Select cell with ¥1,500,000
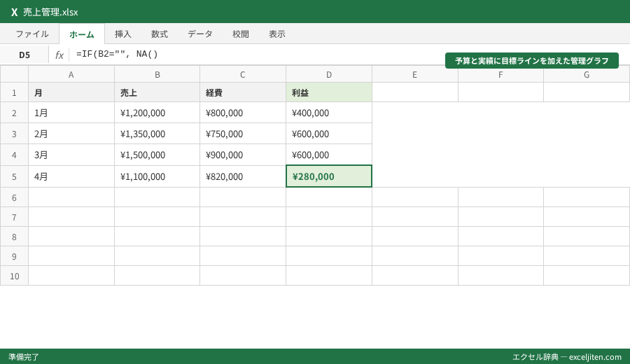Image resolution: width=630 pixels, height=364 pixels. tap(157, 155)
